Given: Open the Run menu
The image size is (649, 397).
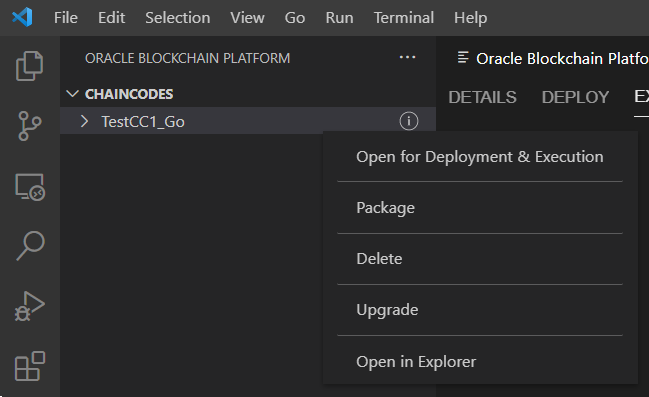Looking at the screenshot, I should 339,18.
